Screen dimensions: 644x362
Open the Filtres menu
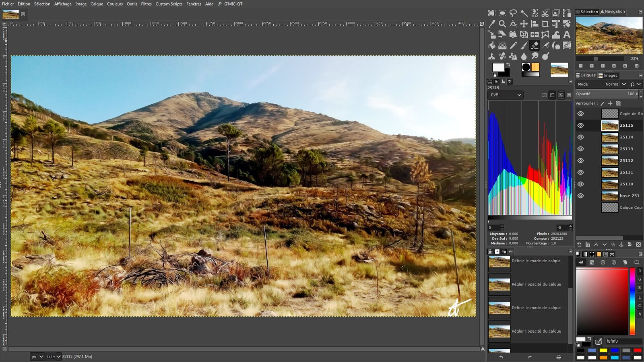[x=146, y=4]
